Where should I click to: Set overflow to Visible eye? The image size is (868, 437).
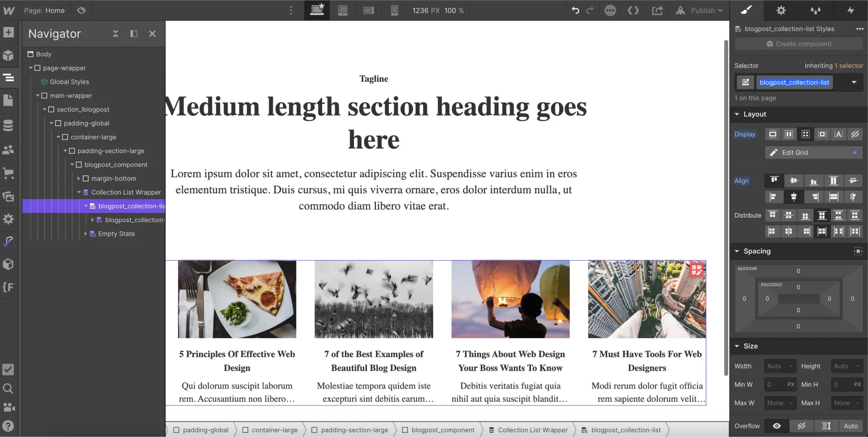click(777, 426)
